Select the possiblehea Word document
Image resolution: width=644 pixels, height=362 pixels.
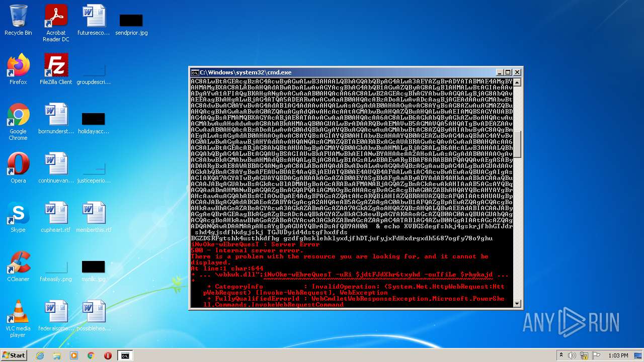[x=94, y=316]
